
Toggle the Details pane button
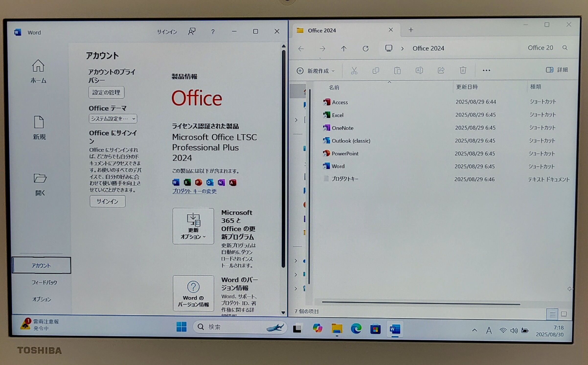tap(556, 70)
